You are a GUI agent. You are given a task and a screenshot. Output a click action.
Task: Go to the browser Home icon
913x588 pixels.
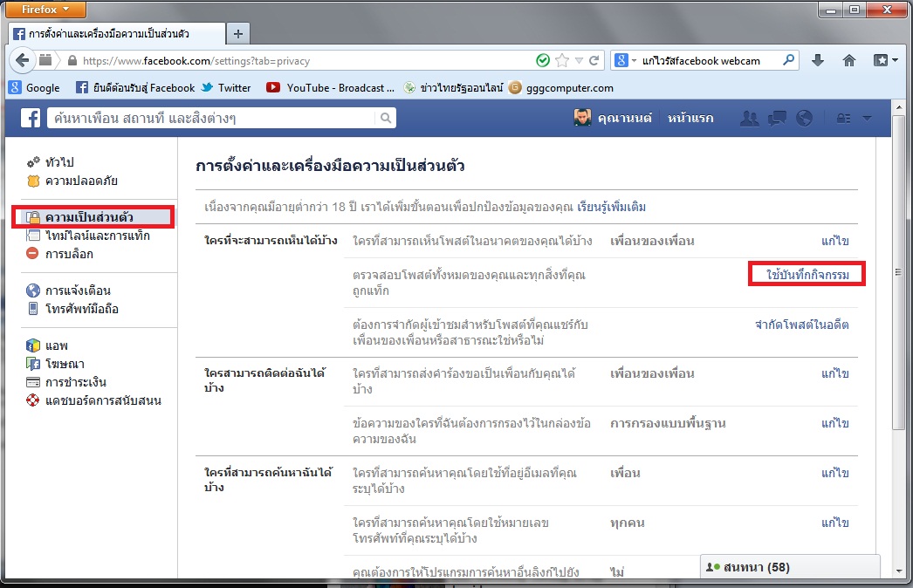[x=849, y=60]
